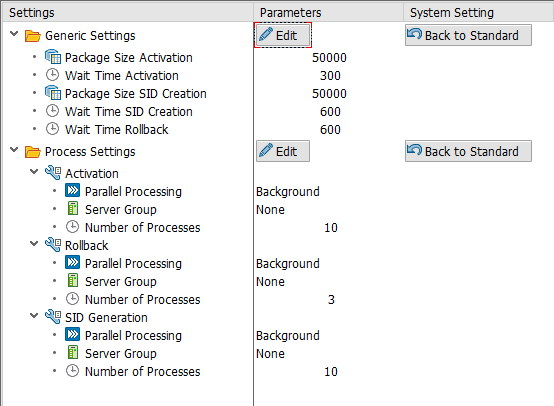The height and width of the screenshot is (406, 554).
Task: Click Background value under Activation
Action: pyautogui.click(x=288, y=192)
